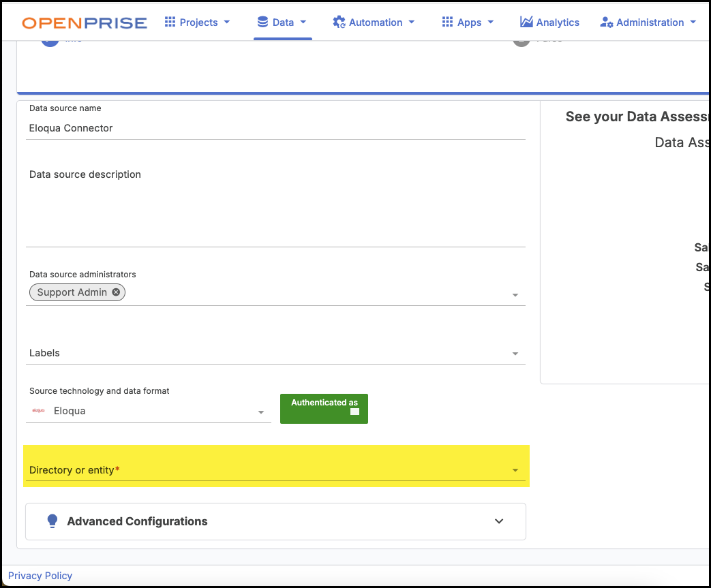Click the Data source description field
Viewport: 711px width, 588px height.
tap(275, 206)
